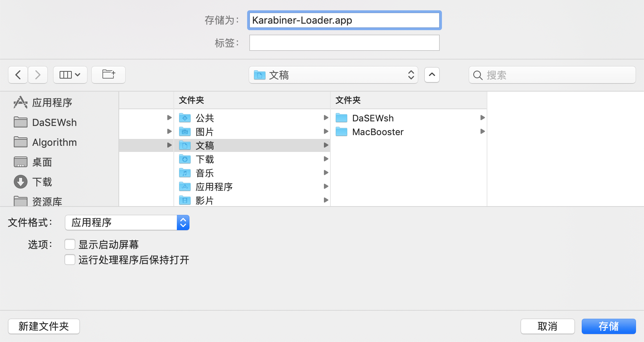Viewport: 644px width, 342px height.
Task: Click the MacBooster folder icon
Action: click(341, 132)
